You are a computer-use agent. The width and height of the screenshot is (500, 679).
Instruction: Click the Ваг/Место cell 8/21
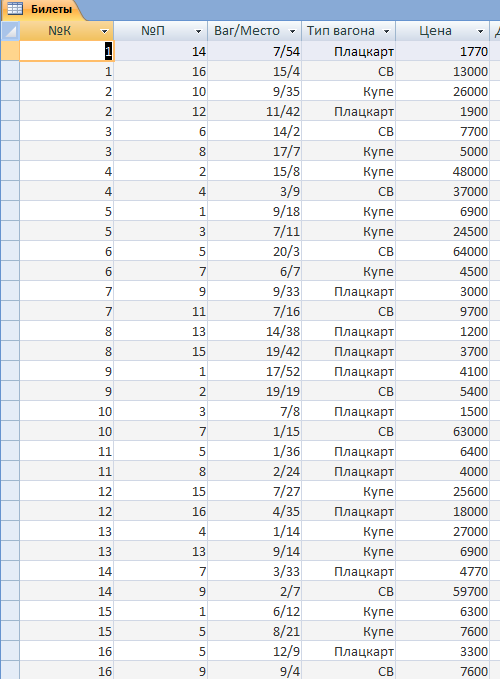point(255,631)
